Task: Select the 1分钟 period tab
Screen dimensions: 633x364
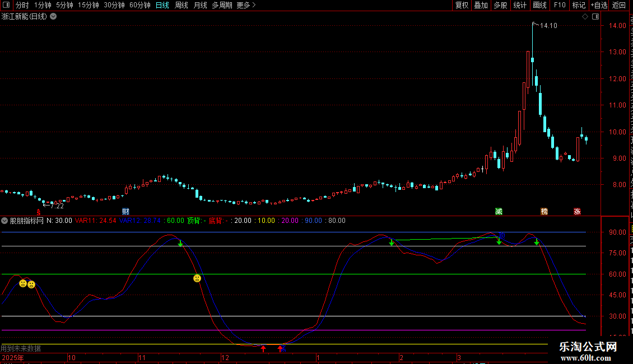Action: [43, 5]
